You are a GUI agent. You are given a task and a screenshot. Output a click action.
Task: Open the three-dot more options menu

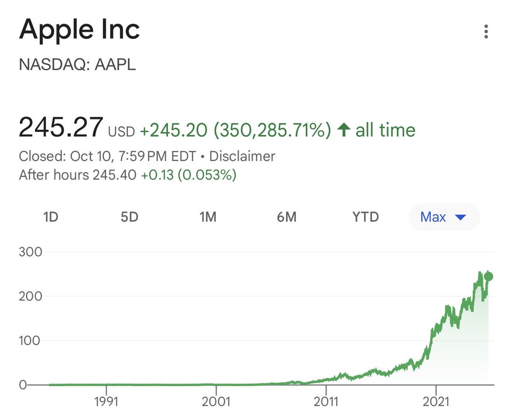pos(486,32)
